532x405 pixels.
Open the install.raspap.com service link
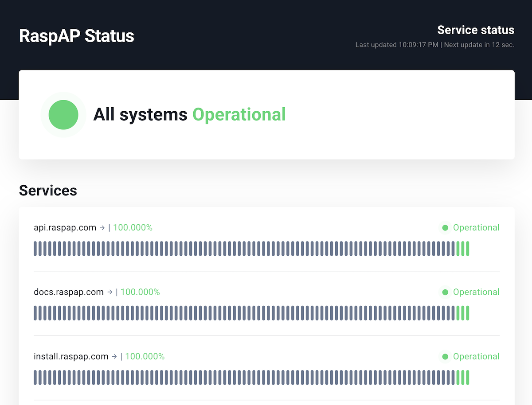[x=71, y=356]
